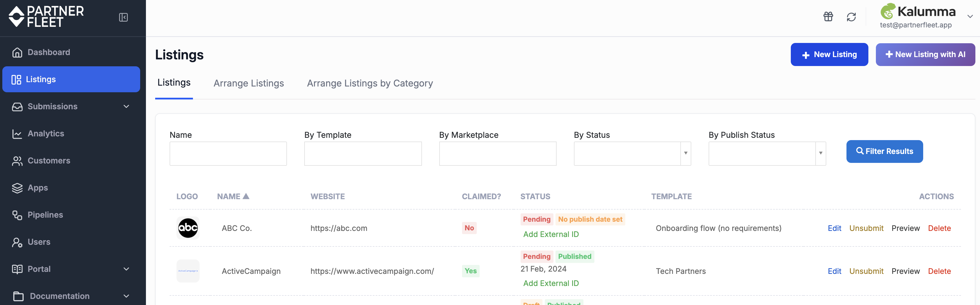Screen dimensions: 980x305
Task: Edit the ABC Co. listing
Action: click(834, 228)
